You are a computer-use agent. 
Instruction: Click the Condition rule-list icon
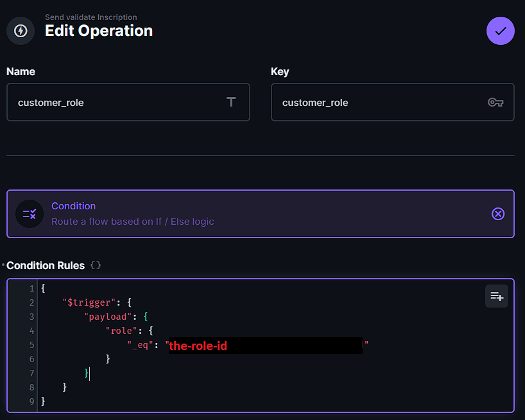point(30,214)
